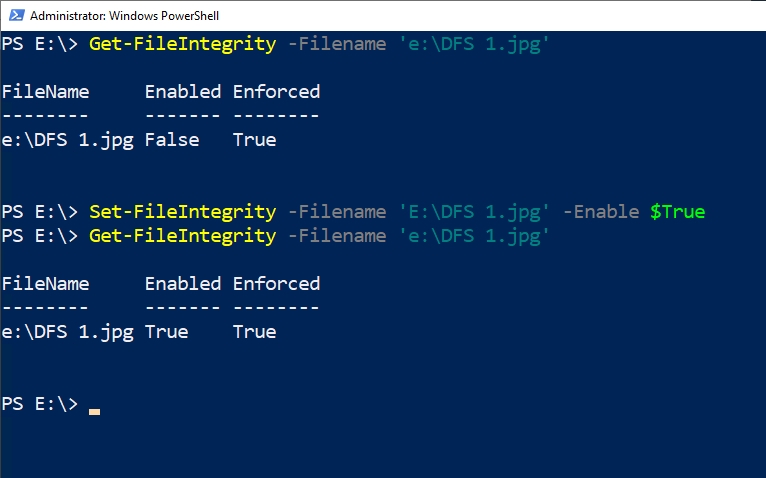Click the last 'PS E:\>' prompt text

coord(39,404)
